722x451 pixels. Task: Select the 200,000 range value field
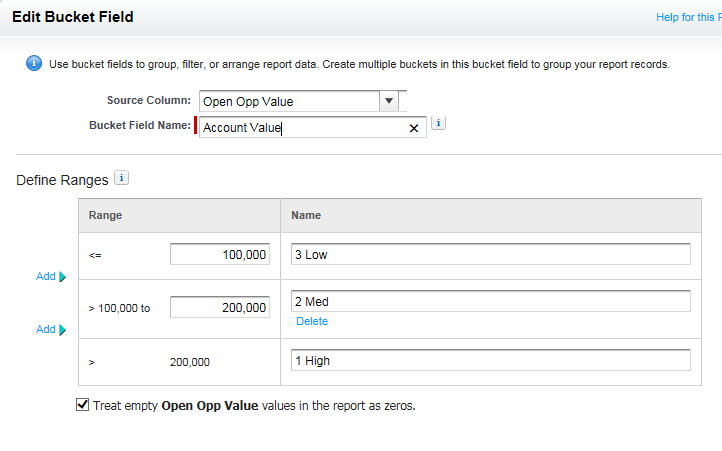coord(220,308)
